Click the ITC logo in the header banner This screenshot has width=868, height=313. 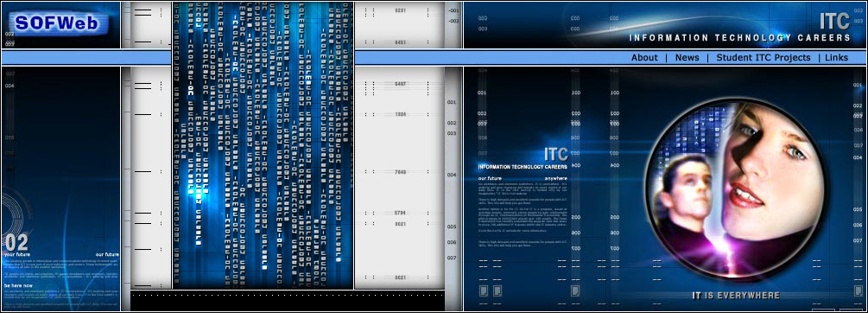834,21
